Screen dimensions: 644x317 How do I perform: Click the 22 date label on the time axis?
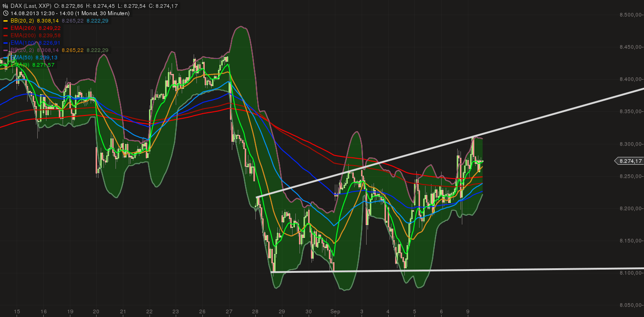tap(149, 311)
